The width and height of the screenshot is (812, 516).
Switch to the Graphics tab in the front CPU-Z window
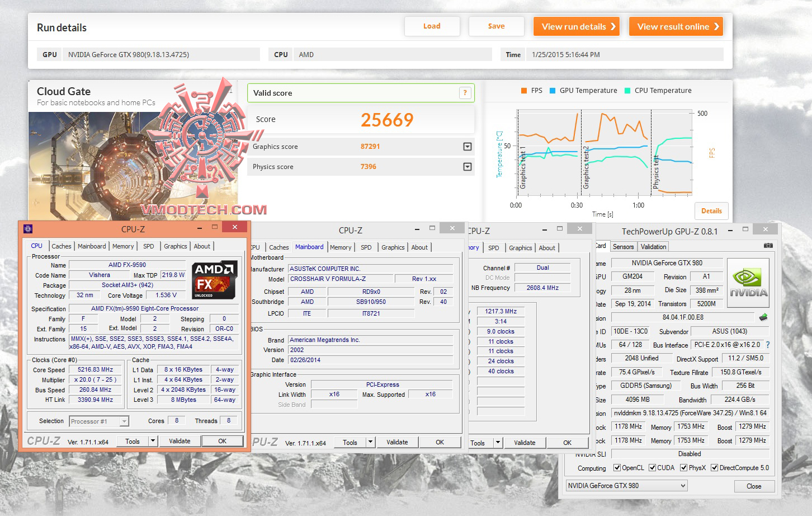coord(176,246)
